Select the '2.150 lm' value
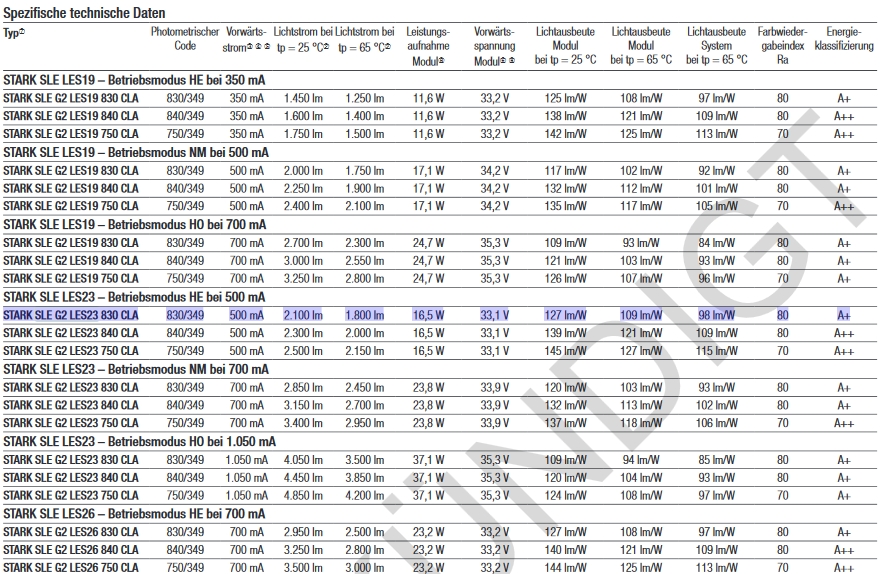Viewport: 885px width, 574px height. [365, 350]
